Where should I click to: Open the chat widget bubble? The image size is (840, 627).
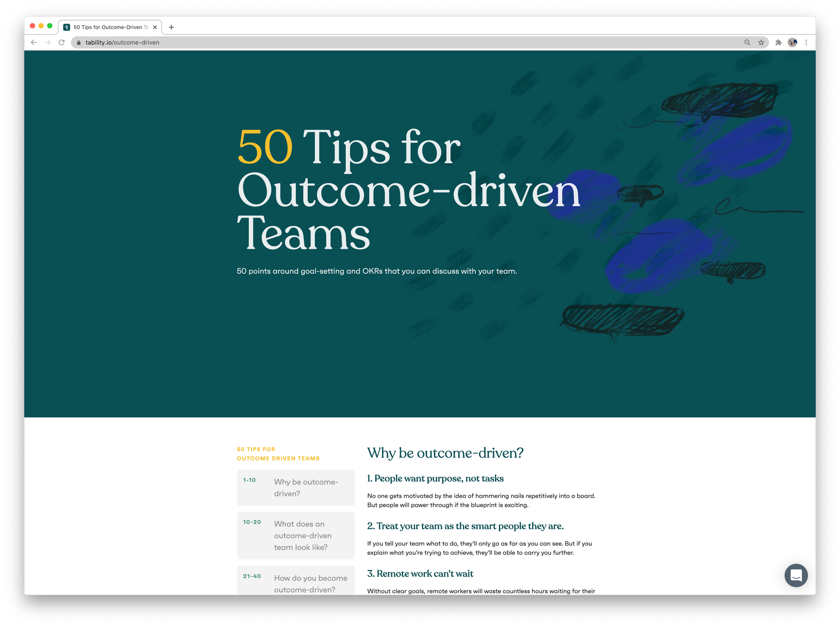coord(796,575)
